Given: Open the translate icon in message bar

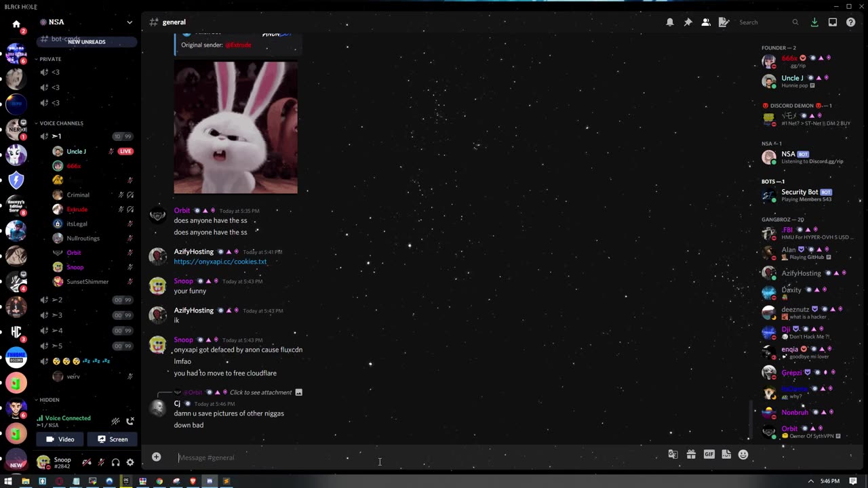Looking at the screenshot, I should point(673,455).
